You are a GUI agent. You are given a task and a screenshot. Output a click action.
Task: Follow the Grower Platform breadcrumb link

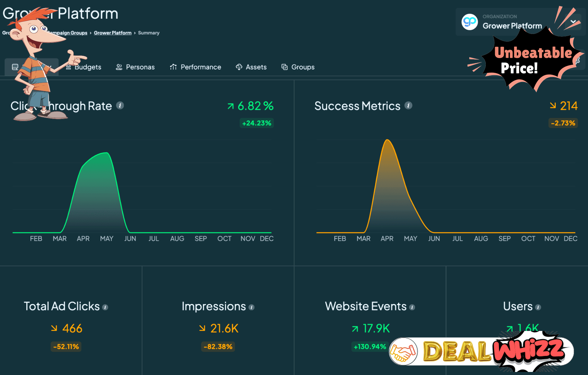click(x=113, y=33)
